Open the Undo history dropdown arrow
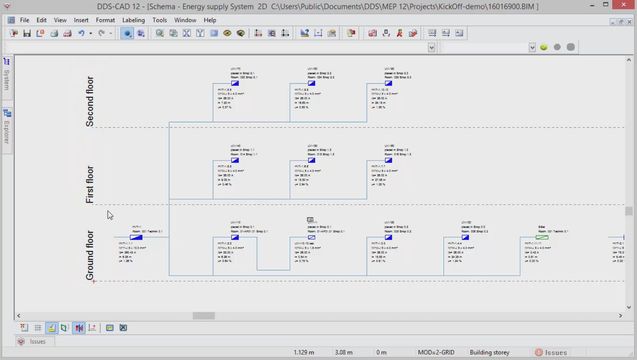637x360 pixels. coord(90,33)
